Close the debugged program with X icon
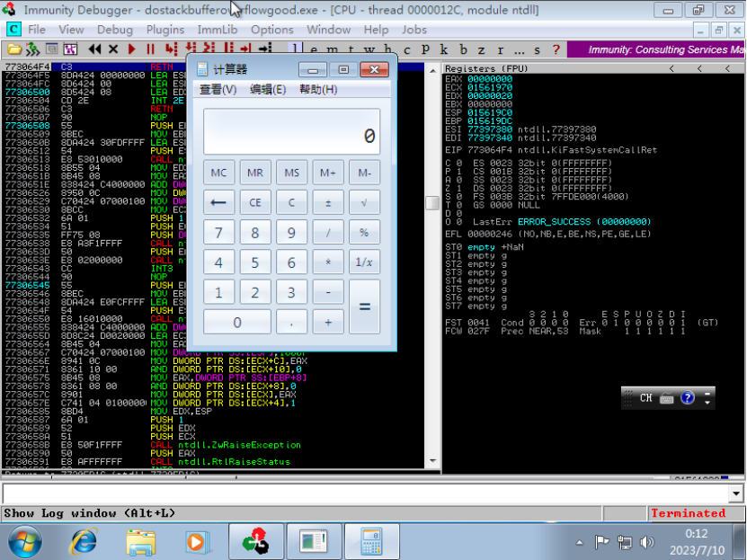The height and width of the screenshot is (560, 747). [113, 49]
